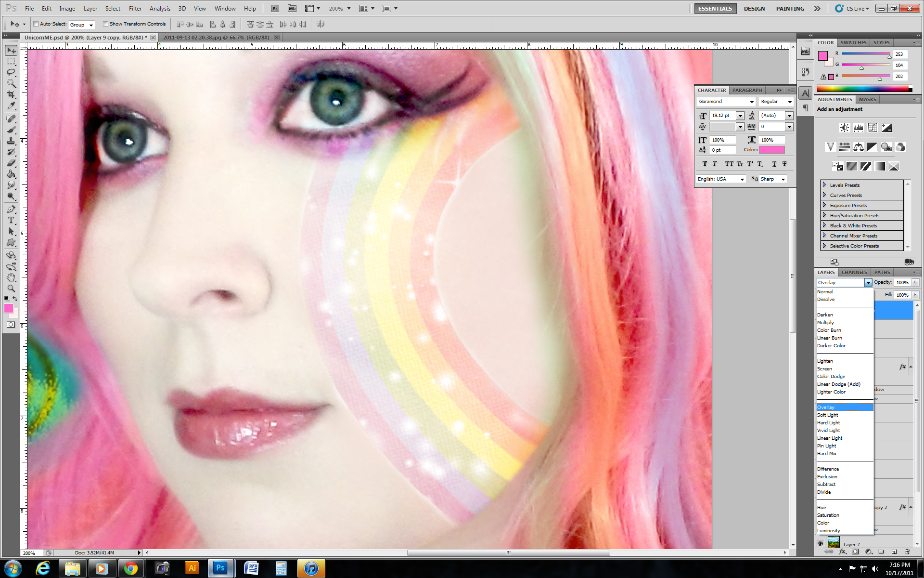The image size is (924, 578).
Task: Open CS Live services
Action: click(853, 9)
